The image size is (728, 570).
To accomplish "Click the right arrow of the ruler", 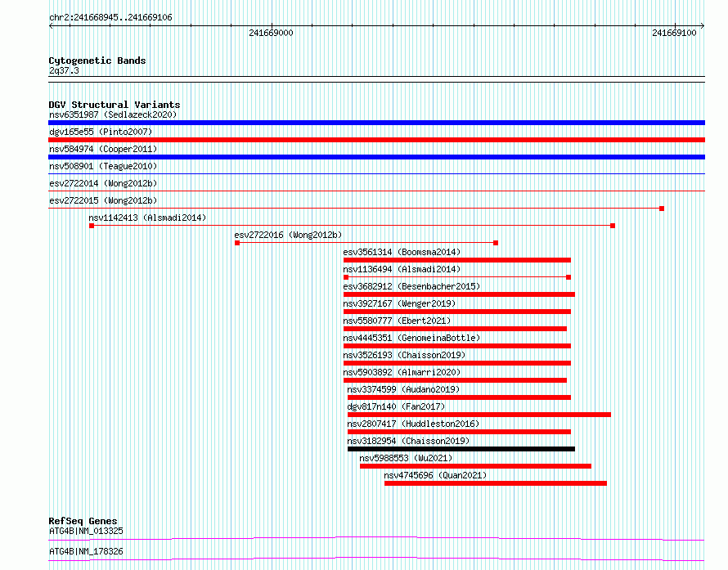I will click(x=703, y=26).
